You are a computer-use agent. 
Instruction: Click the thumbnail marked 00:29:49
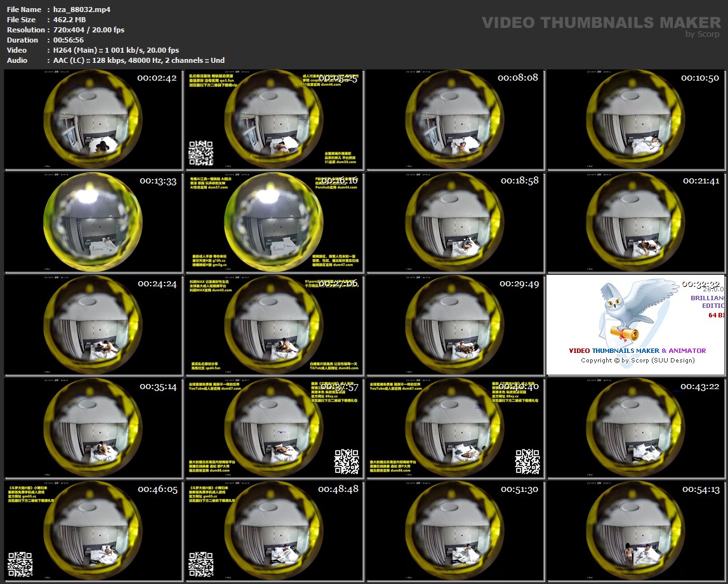455,325
